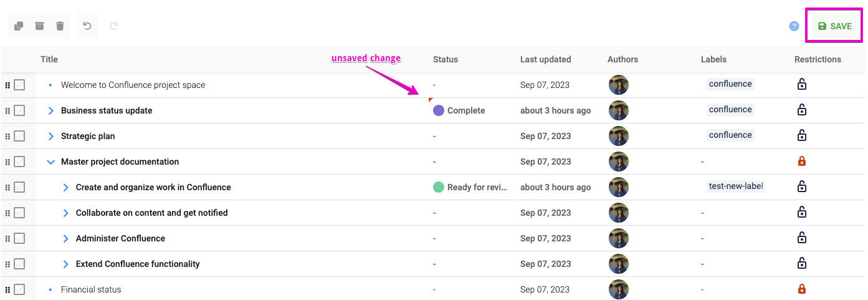Click red lock on Master project documentation
The width and height of the screenshot is (868, 300).
click(802, 162)
